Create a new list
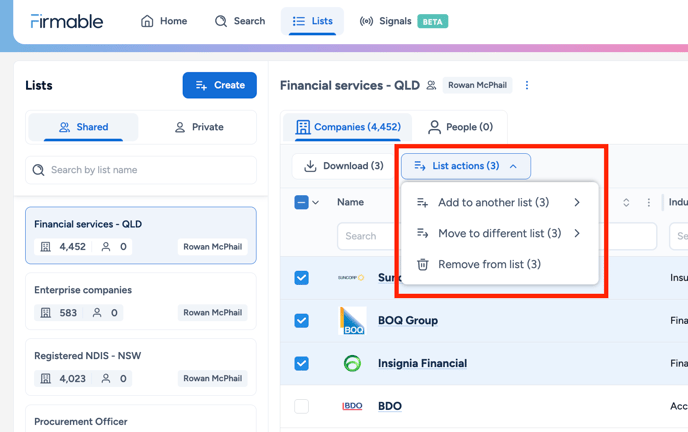This screenshot has width=688, height=432. (x=220, y=85)
